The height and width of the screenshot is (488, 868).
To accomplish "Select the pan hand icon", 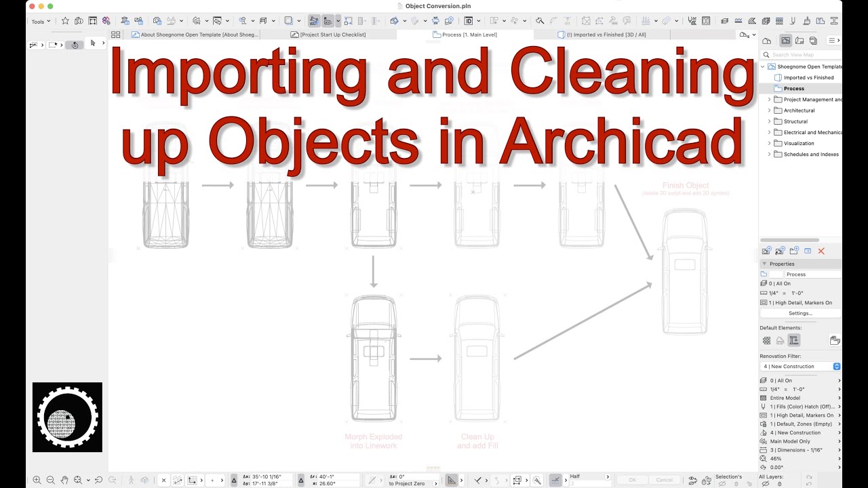I will tap(64, 480).
